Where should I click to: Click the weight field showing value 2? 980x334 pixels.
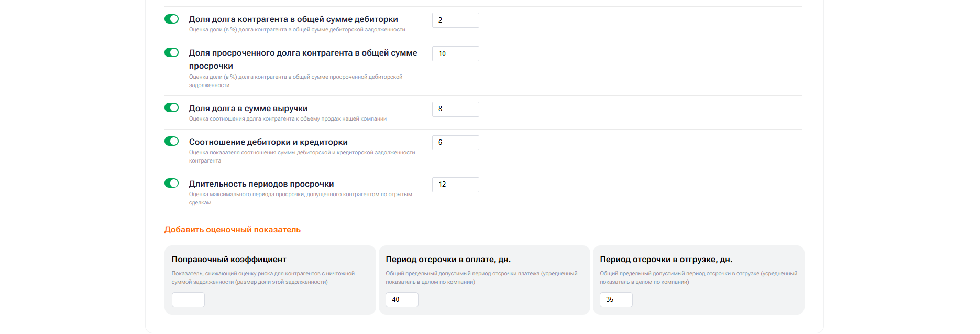(x=455, y=20)
